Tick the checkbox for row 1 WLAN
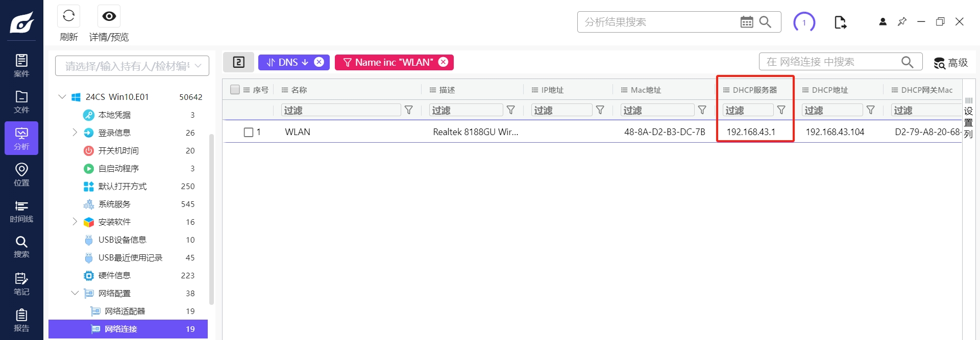The height and width of the screenshot is (340, 980). pos(249,132)
